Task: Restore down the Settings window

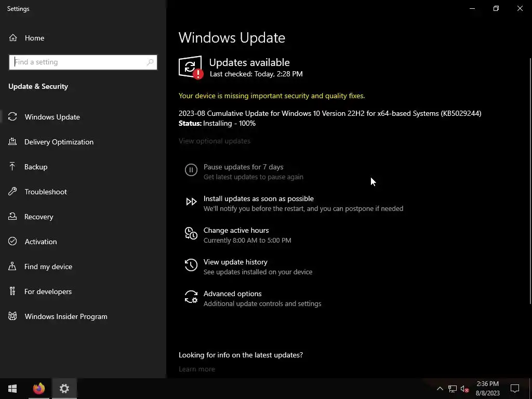Action: coord(496,8)
